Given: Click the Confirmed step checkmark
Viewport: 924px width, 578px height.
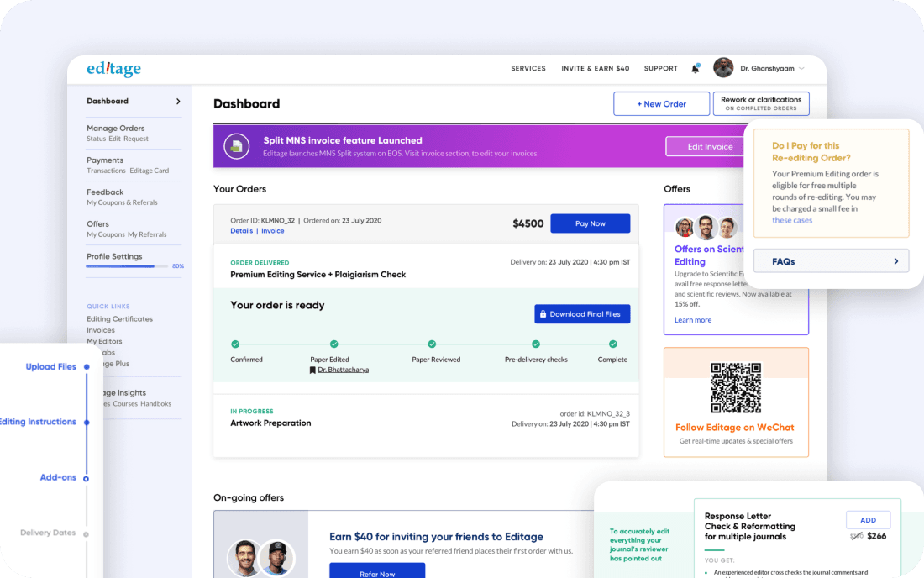Looking at the screenshot, I should 235,344.
